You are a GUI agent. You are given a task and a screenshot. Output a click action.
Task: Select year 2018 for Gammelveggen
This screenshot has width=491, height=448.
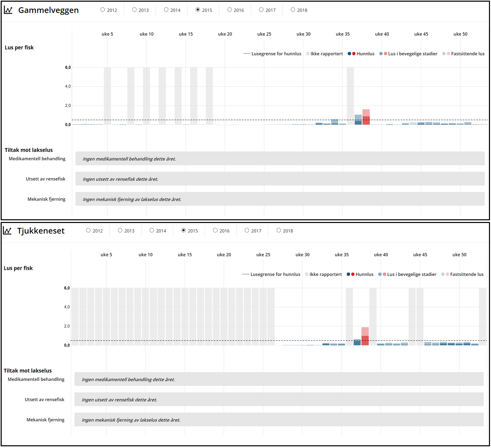(x=293, y=10)
